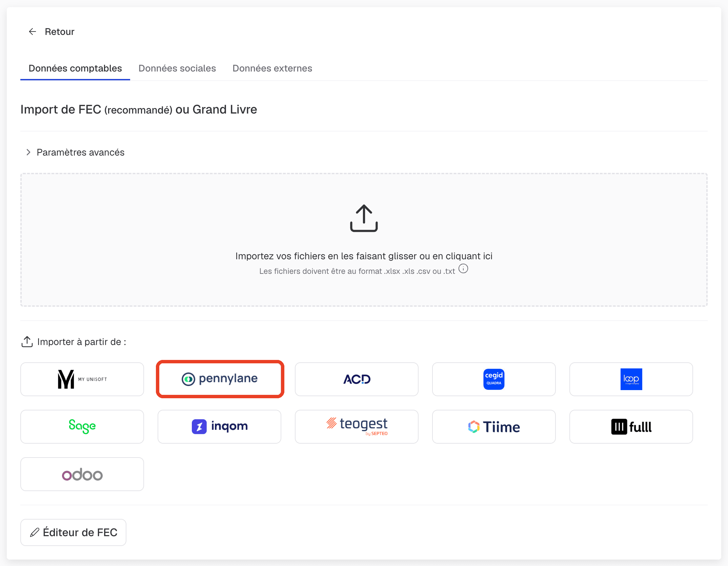Viewport: 728px width, 566px height.
Task: Select the Loop logo tile
Action: (x=631, y=379)
